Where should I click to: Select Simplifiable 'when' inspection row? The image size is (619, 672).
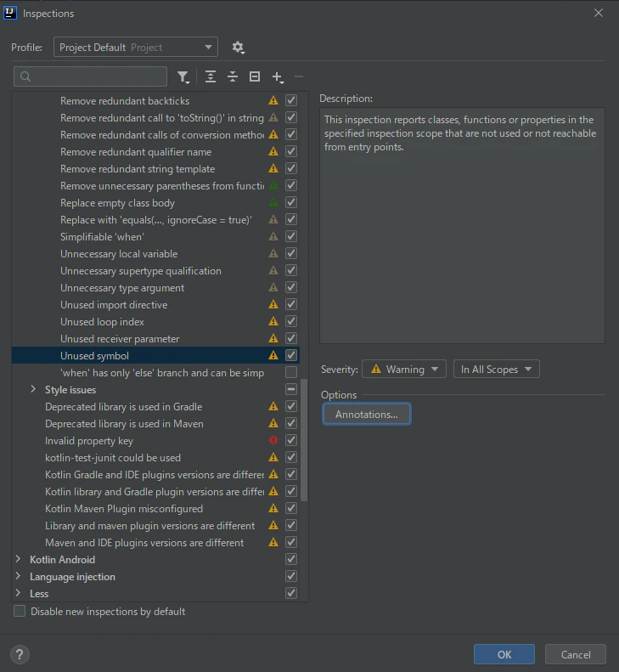point(155,236)
